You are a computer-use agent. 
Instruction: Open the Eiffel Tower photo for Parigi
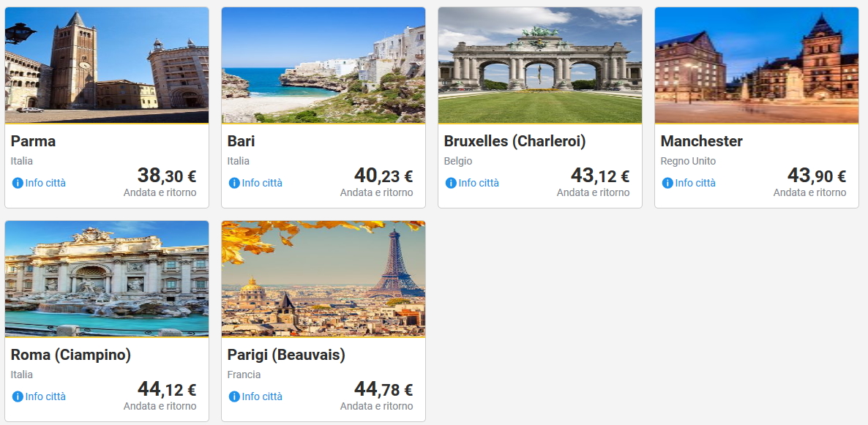pyautogui.click(x=323, y=279)
